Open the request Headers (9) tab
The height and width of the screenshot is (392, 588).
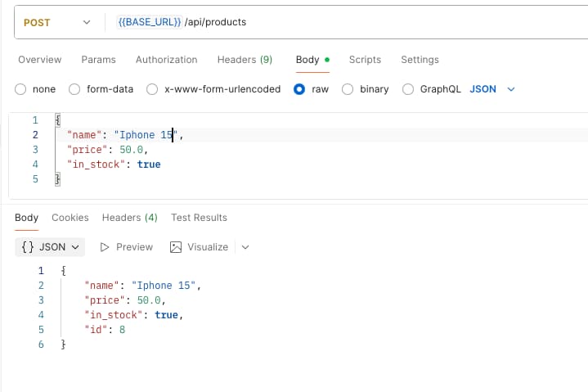coord(245,60)
